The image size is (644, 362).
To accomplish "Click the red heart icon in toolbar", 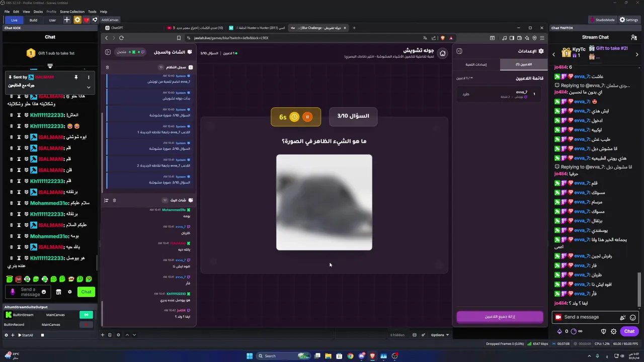I will coord(86,20).
